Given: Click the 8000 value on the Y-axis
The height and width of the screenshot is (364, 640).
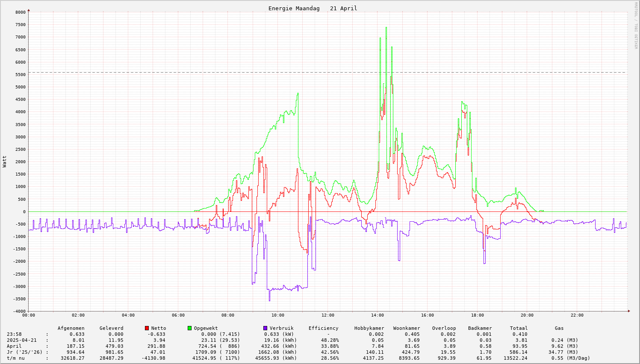Looking at the screenshot, I should tap(20, 12).
